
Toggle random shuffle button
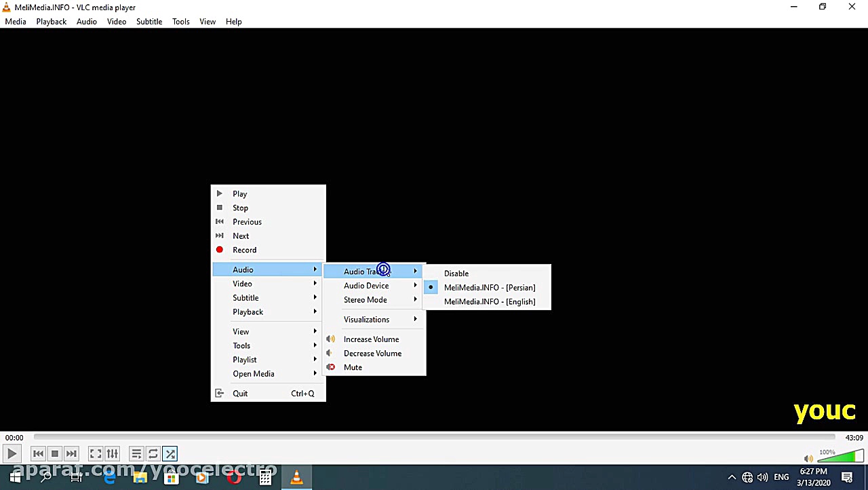tap(170, 453)
